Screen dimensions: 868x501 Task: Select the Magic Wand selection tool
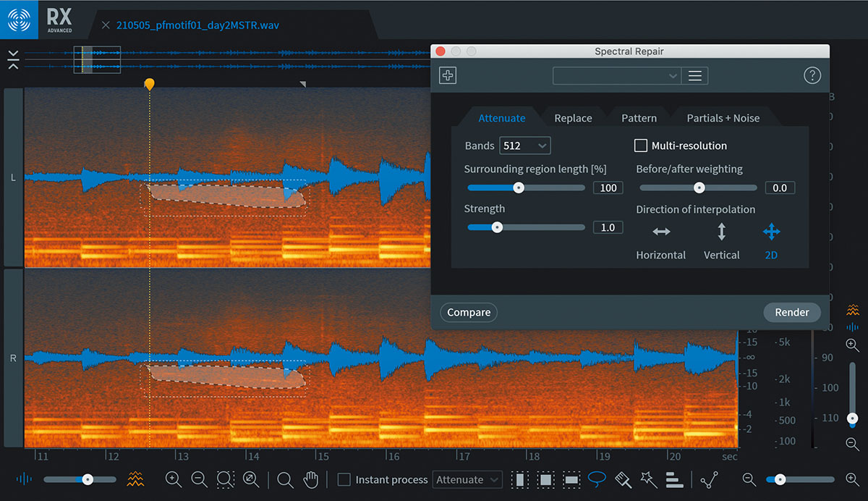649,479
